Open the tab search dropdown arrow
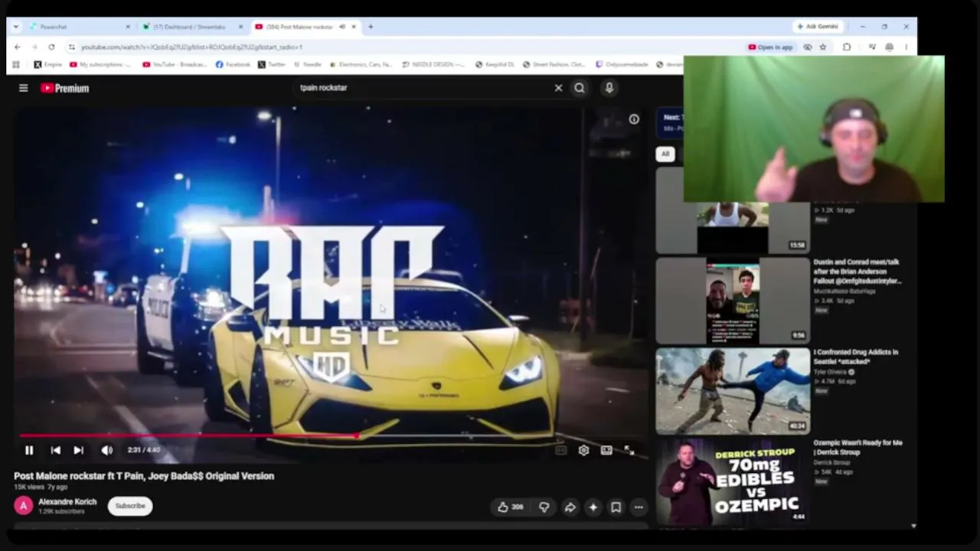The height and width of the screenshot is (551, 980). tap(17, 27)
